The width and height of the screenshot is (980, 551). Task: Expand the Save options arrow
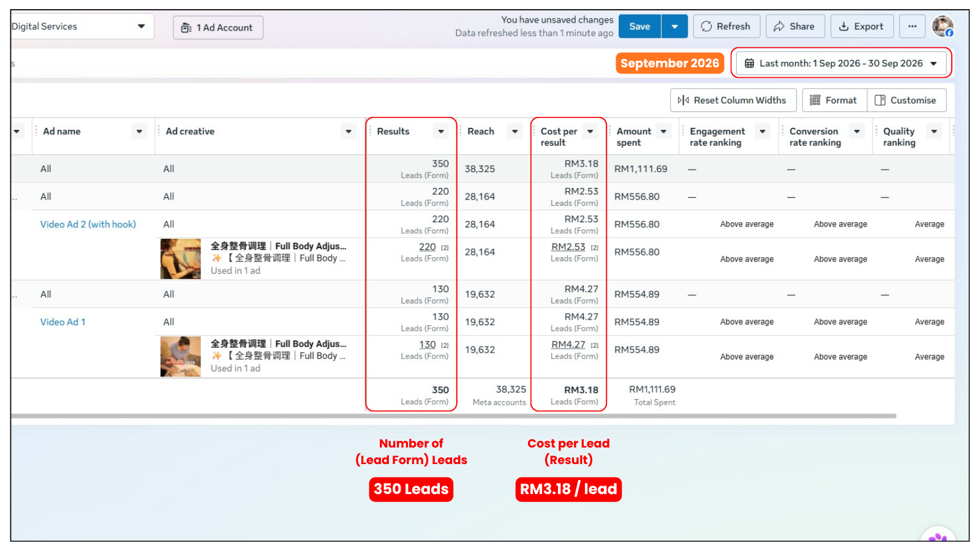674,26
